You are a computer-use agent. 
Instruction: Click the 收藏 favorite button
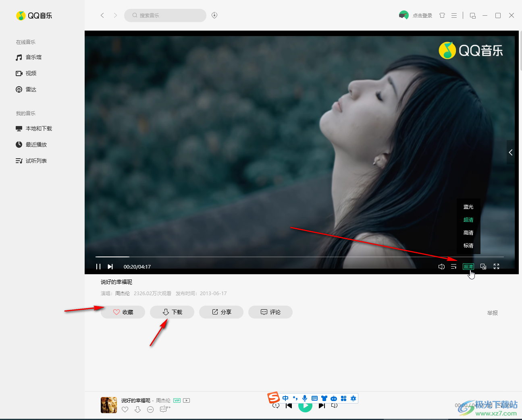[123, 312]
